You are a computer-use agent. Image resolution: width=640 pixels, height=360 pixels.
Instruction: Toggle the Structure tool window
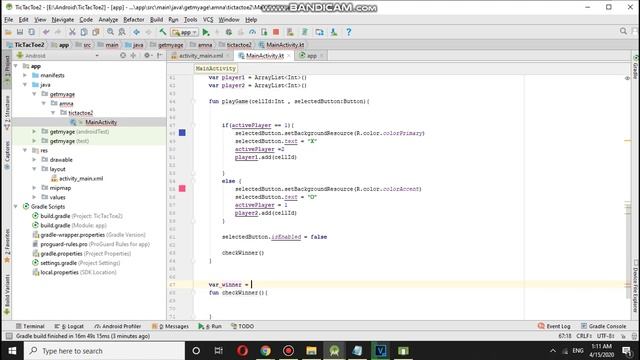click(7, 113)
